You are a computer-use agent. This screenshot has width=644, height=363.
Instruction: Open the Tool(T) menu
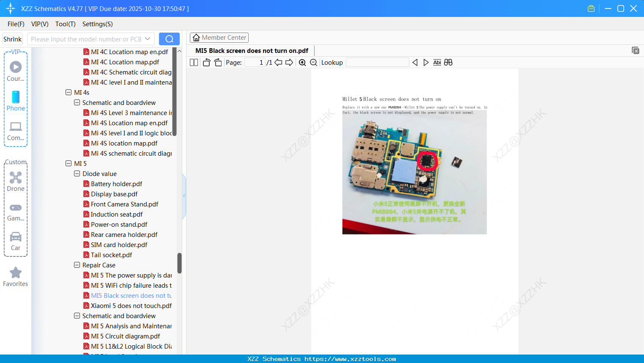66,24
